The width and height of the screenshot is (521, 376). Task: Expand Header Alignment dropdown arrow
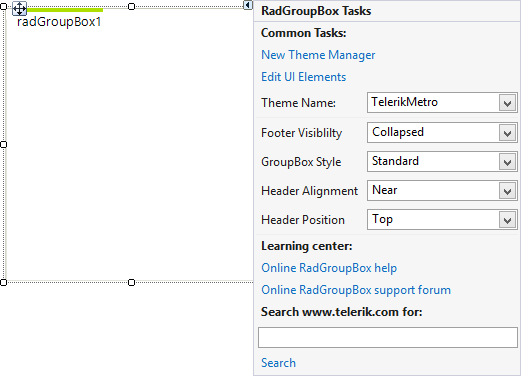tap(507, 191)
